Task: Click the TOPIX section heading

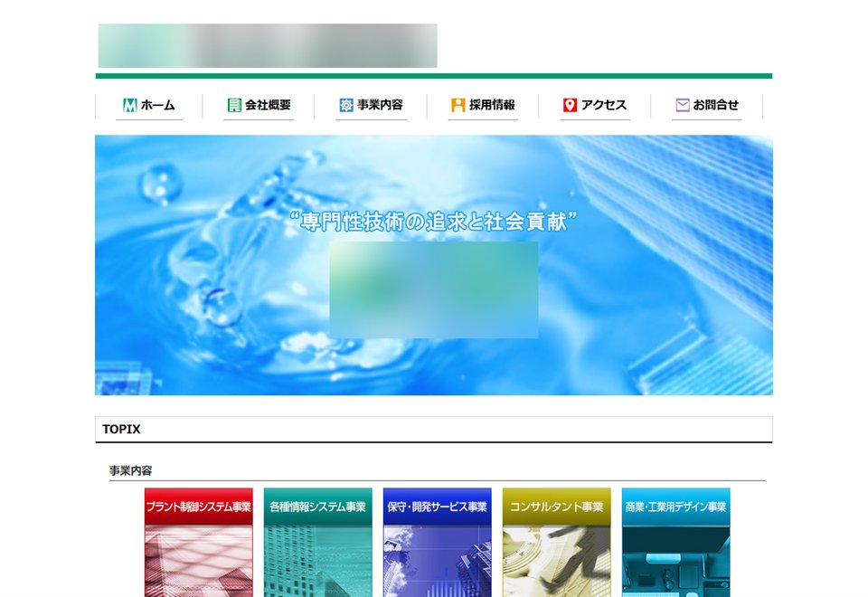Action: (121, 429)
